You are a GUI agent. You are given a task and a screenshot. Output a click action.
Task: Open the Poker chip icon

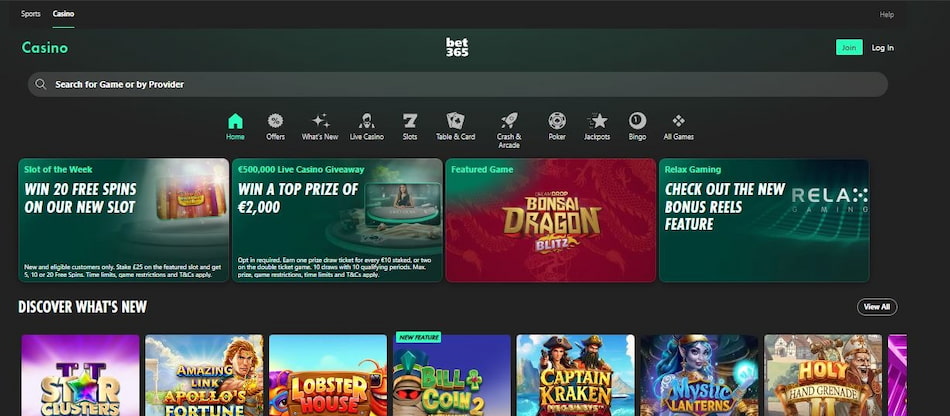click(557, 121)
